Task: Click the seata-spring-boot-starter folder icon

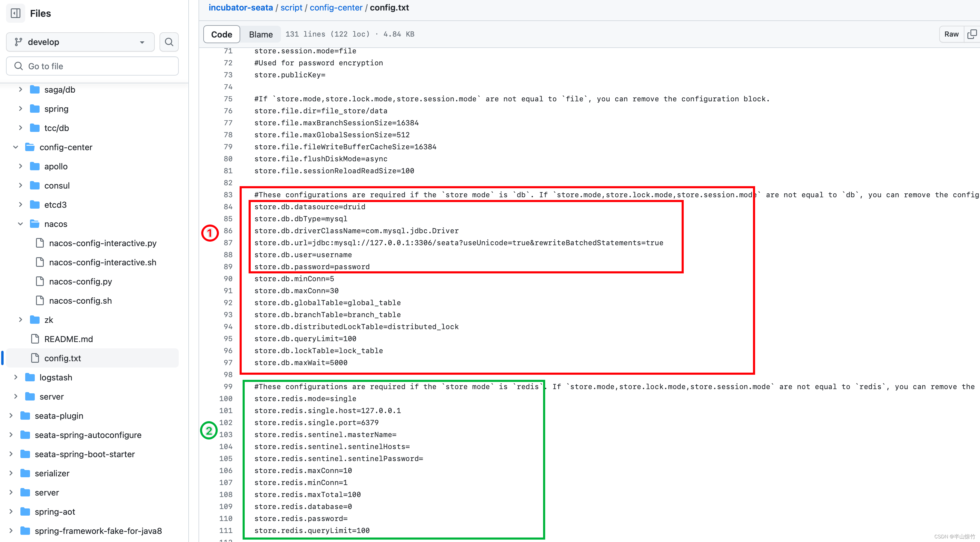Action: pos(25,454)
